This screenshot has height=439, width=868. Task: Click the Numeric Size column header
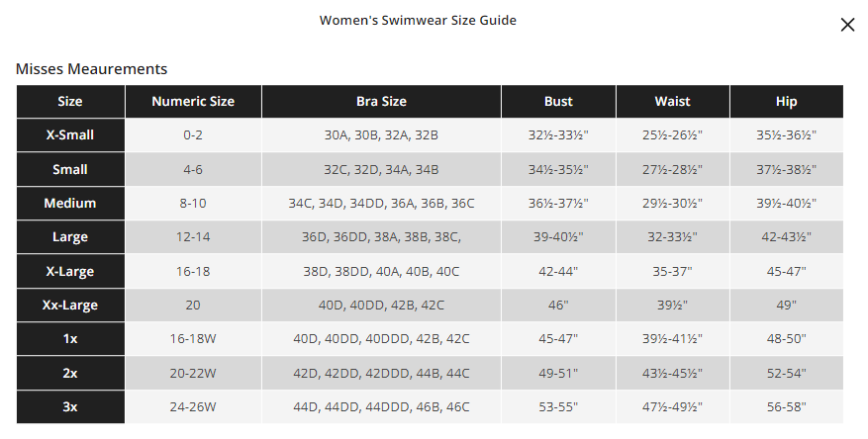pyautogui.click(x=193, y=102)
